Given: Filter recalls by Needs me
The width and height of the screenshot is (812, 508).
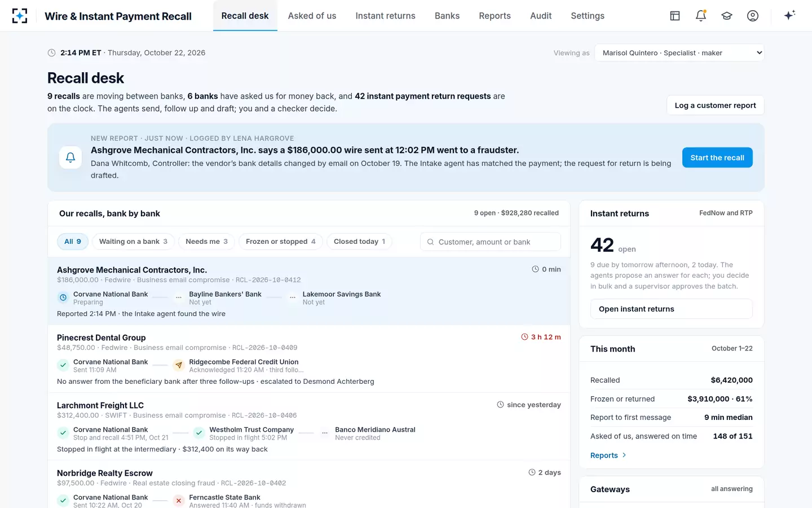Looking at the screenshot, I should [x=206, y=242].
